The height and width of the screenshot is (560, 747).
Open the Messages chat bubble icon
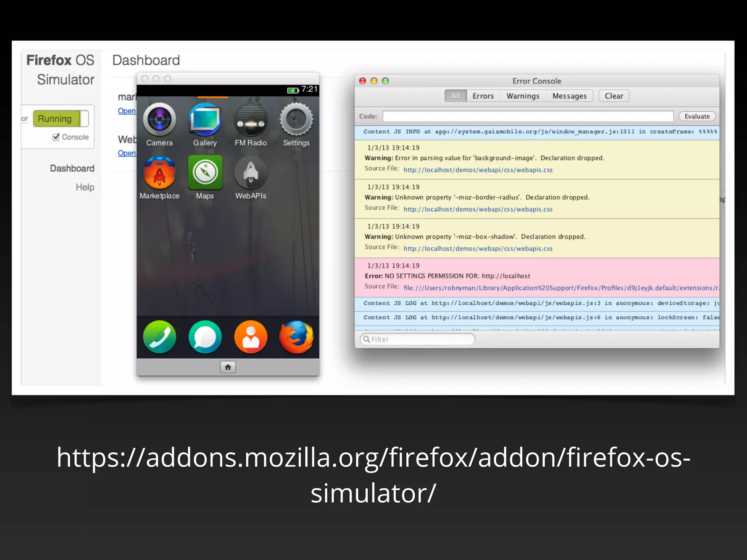click(x=205, y=337)
